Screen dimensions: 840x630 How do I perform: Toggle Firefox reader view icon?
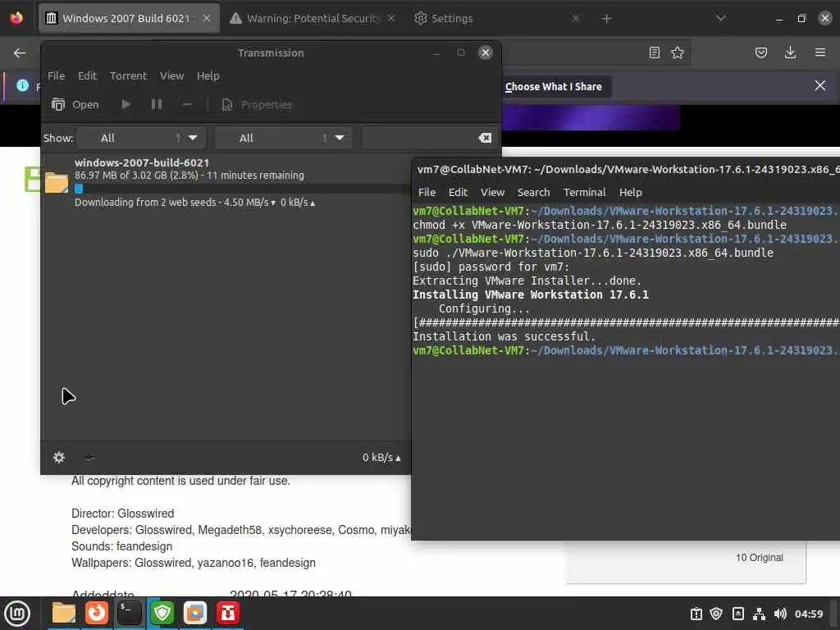coord(654,52)
